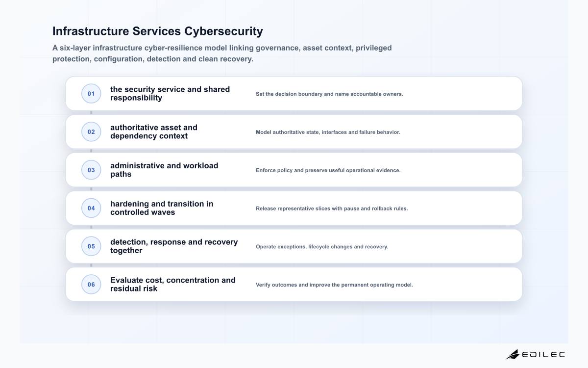Click the 05 step number badge
The width and height of the screenshot is (588, 368).
pyautogui.click(x=91, y=246)
